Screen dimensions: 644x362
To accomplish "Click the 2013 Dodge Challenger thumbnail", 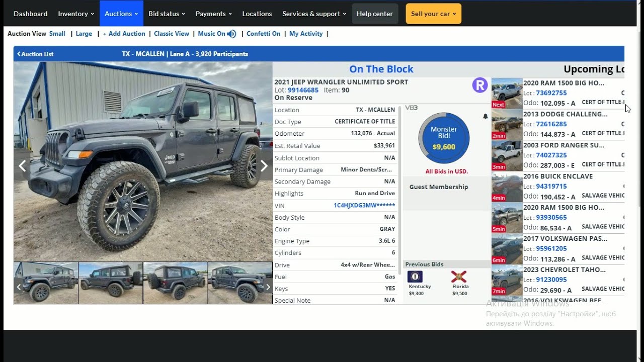I will 507,125.
